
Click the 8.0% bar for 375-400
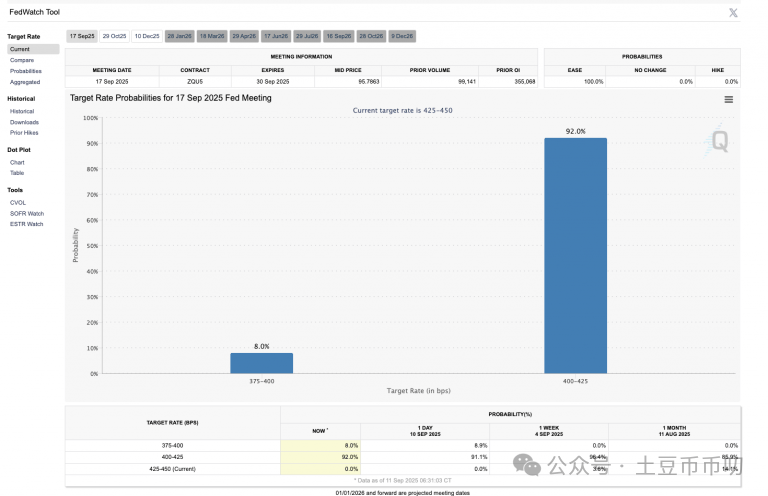pyautogui.click(x=261, y=363)
